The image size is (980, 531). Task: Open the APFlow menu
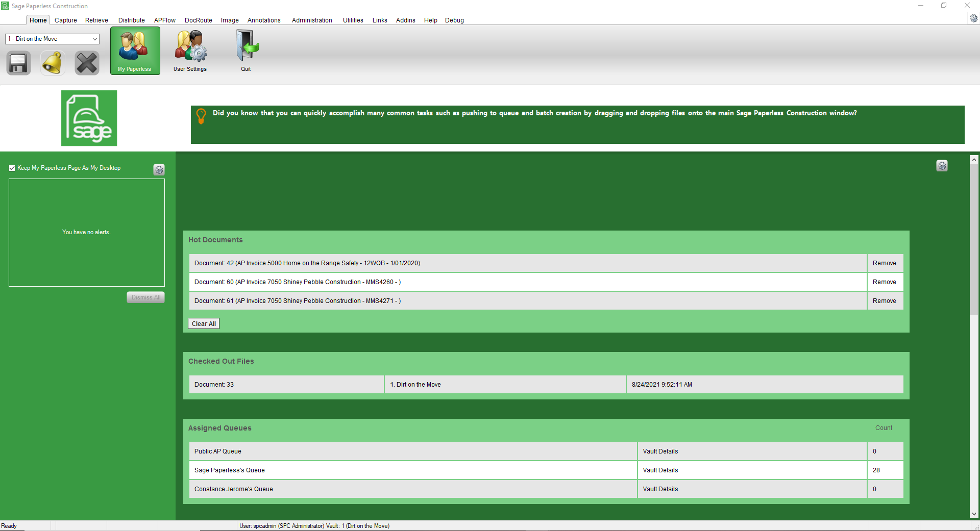pyautogui.click(x=165, y=20)
